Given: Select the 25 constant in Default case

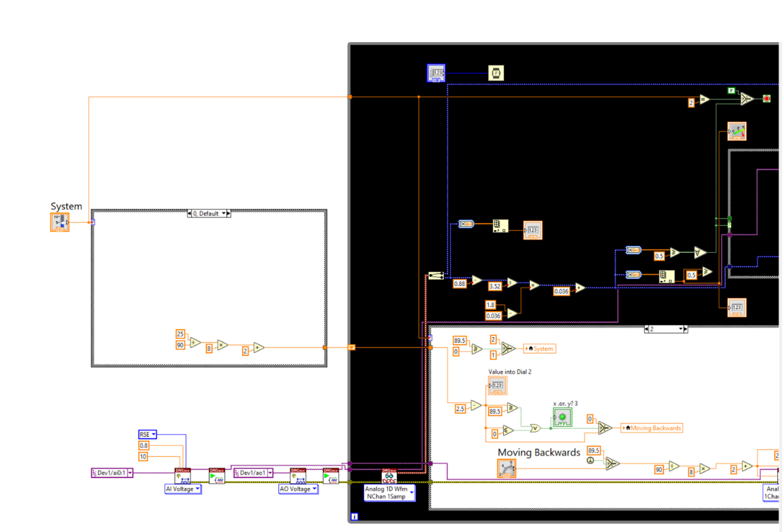Looking at the screenshot, I should [x=180, y=333].
